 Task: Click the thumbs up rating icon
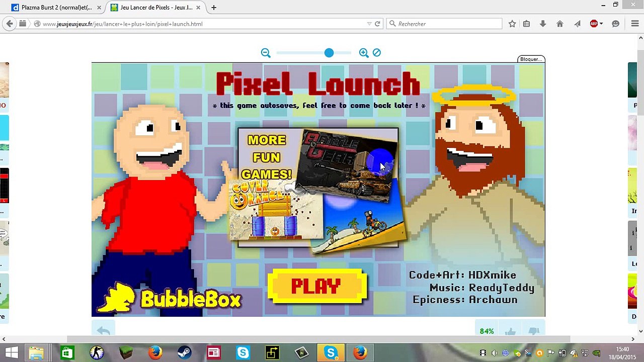point(511,331)
